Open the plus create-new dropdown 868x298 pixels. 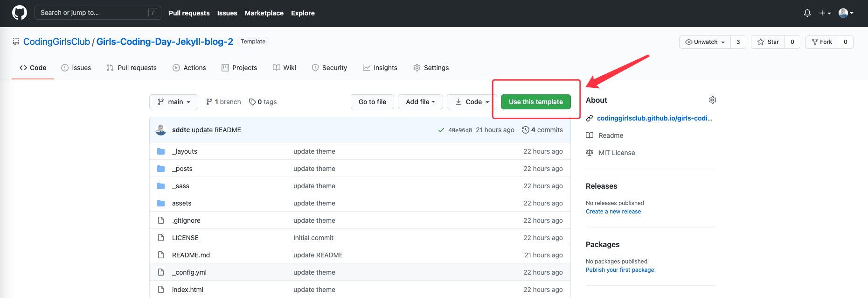[x=825, y=13]
